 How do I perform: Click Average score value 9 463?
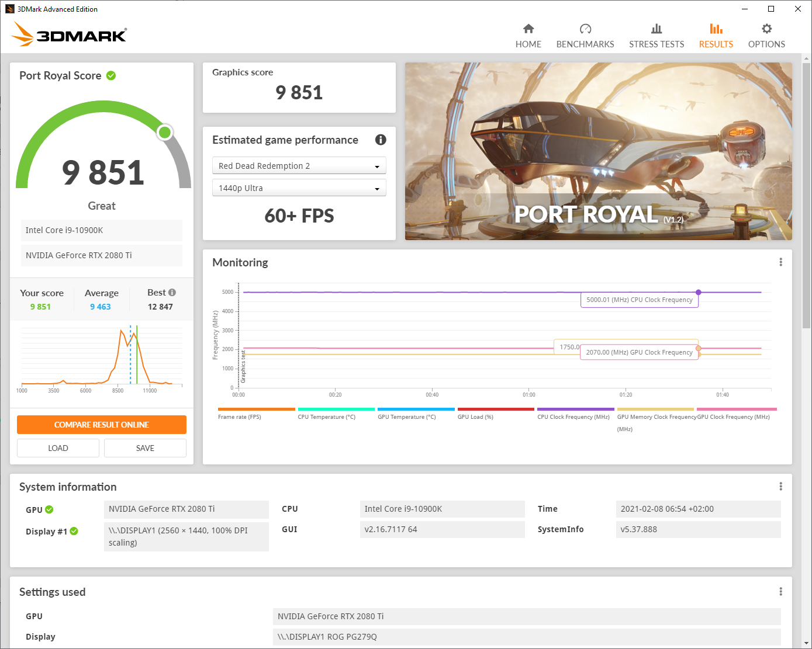pyautogui.click(x=100, y=307)
